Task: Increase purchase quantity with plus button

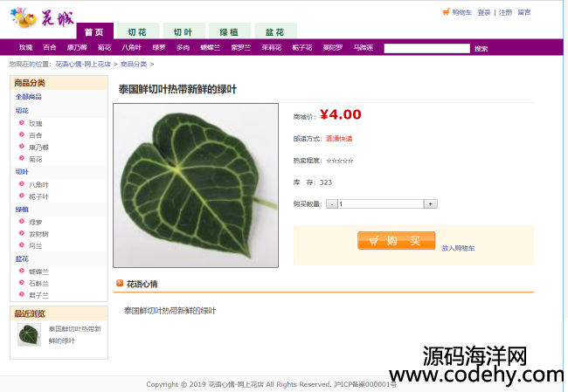Action: click(430, 204)
